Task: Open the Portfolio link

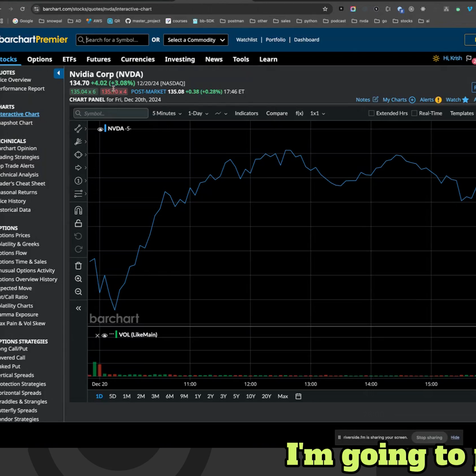Action: click(x=275, y=40)
